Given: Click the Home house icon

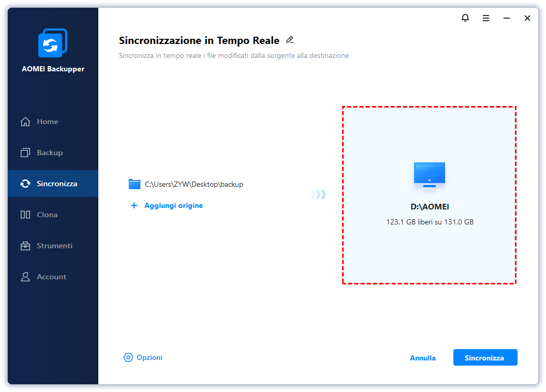Looking at the screenshot, I should pyautogui.click(x=25, y=122).
